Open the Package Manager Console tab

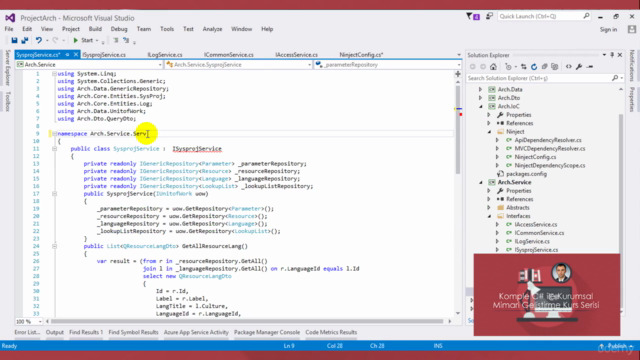[267, 332]
